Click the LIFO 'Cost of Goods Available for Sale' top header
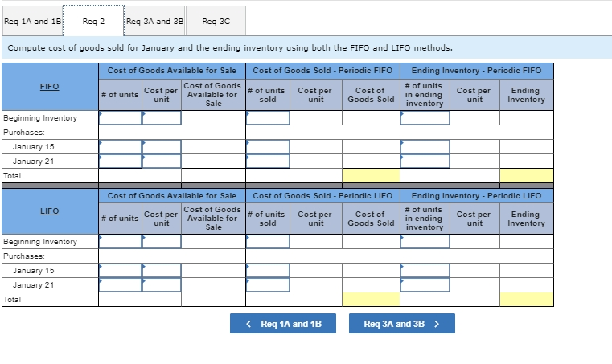 [172, 196]
